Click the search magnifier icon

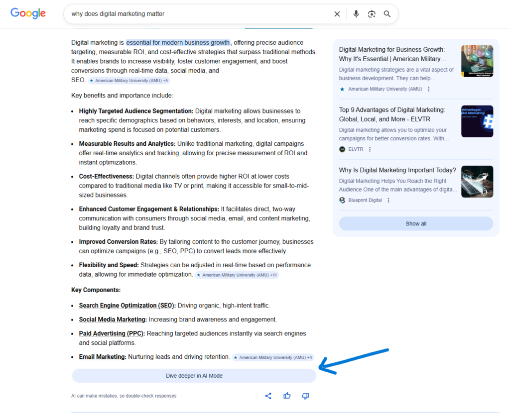387,14
